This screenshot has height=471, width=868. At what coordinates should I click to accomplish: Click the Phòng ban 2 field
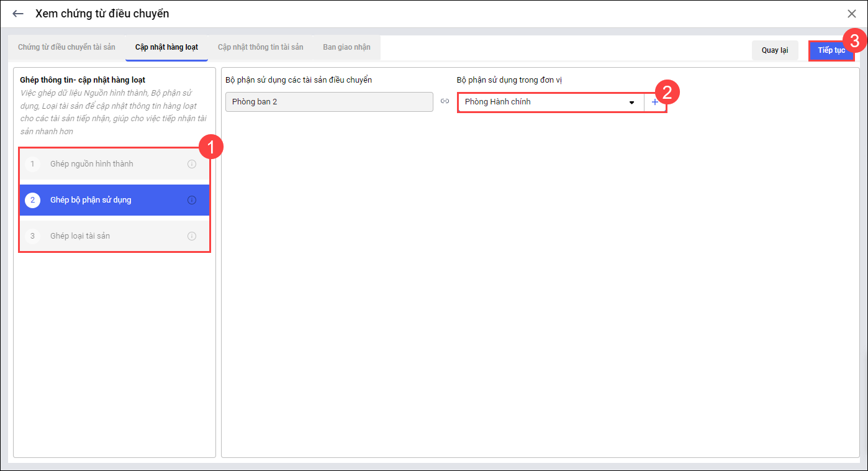(x=329, y=102)
